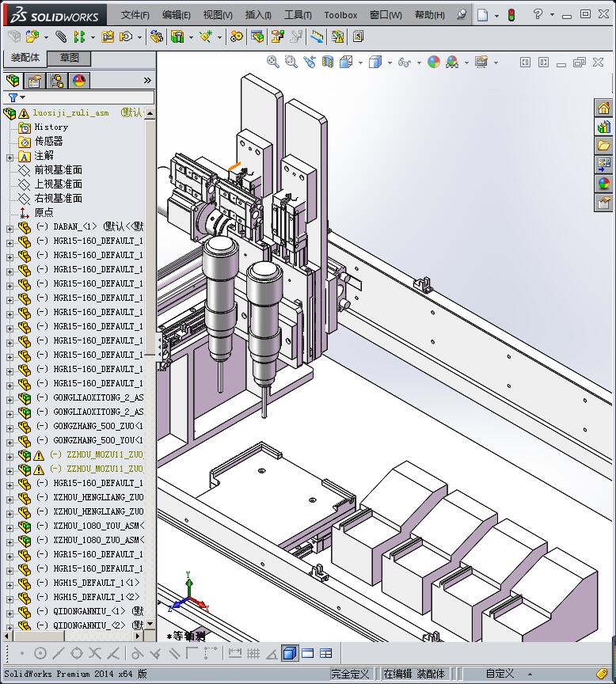Switch to the 装配体 tab
The image size is (616, 684).
(x=25, y=58)
